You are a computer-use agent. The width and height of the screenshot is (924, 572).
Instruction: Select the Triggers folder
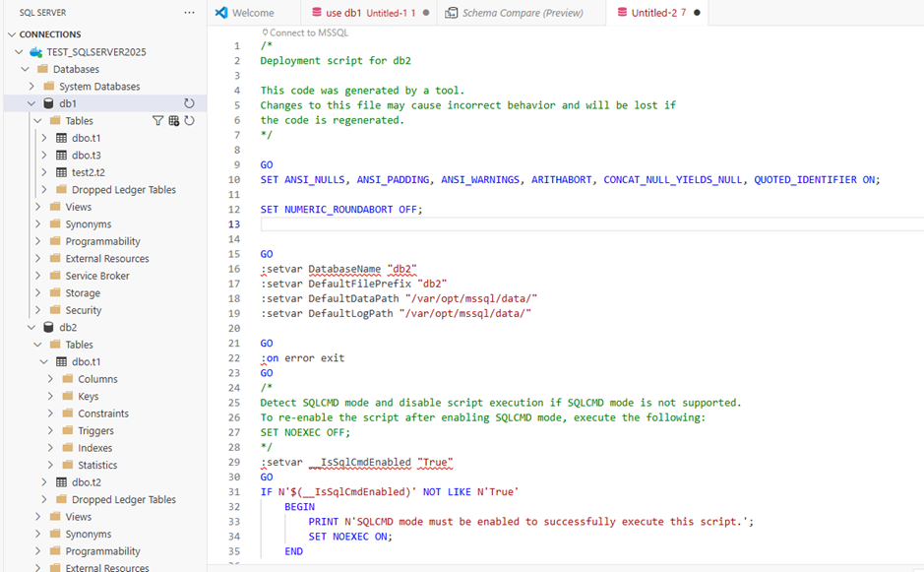96,430
